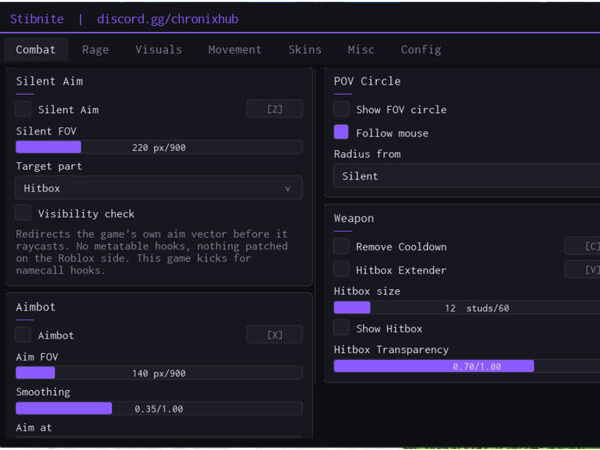Click the Hitbox size label
The height and width of the screenshot is (450, 600).
click(367, 291)
